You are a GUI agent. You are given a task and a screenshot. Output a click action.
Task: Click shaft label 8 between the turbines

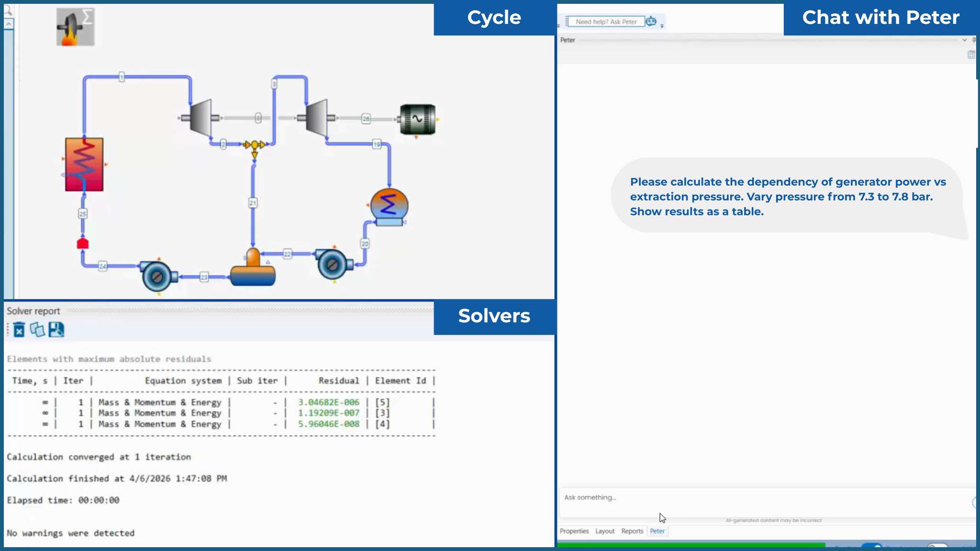pos(258,118)
